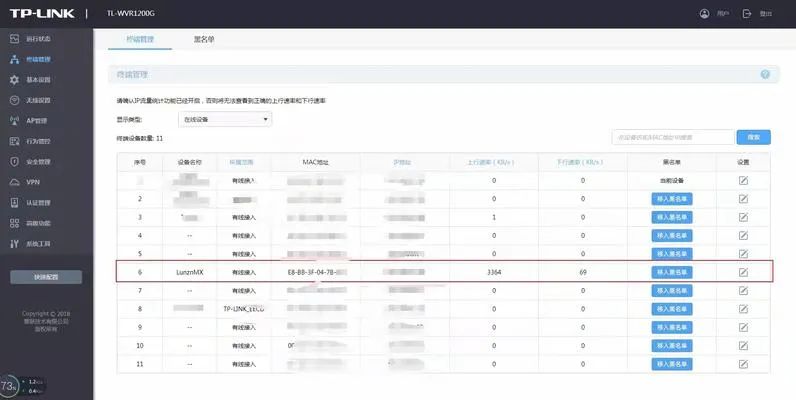Screen dimensions: 796x400
Task: Edit settings for LunznMX device row 6
Action: (x=743, y=273)
